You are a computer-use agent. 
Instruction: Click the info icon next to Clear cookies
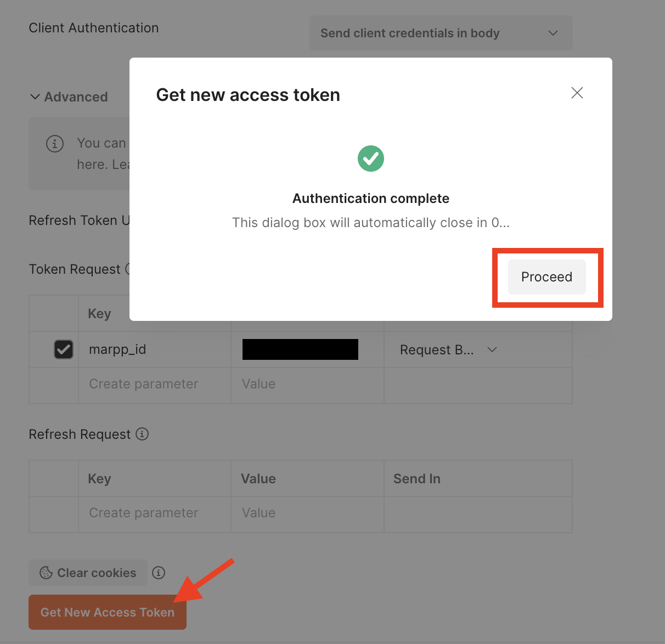point(159,573)
